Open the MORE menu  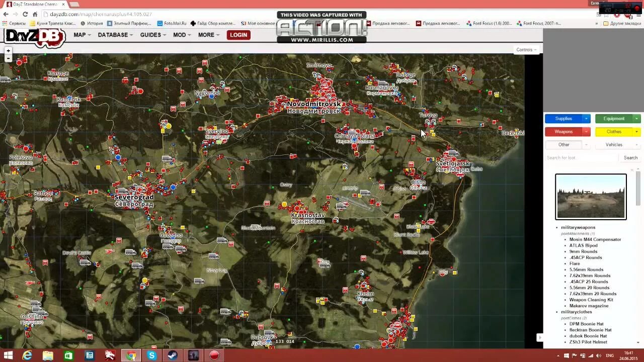(209, 35)
